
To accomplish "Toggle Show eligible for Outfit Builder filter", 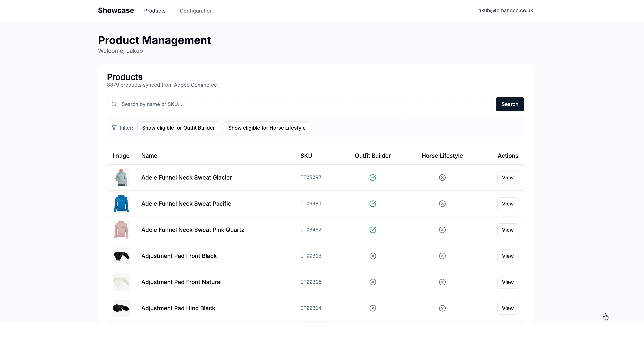I will click(x=178, y=128).
